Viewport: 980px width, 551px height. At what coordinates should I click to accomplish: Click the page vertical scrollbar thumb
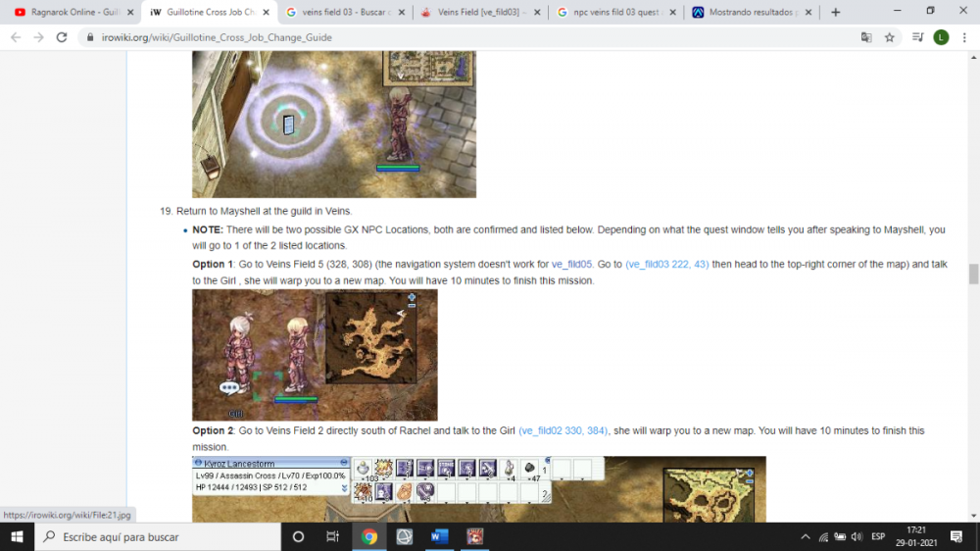973,274
